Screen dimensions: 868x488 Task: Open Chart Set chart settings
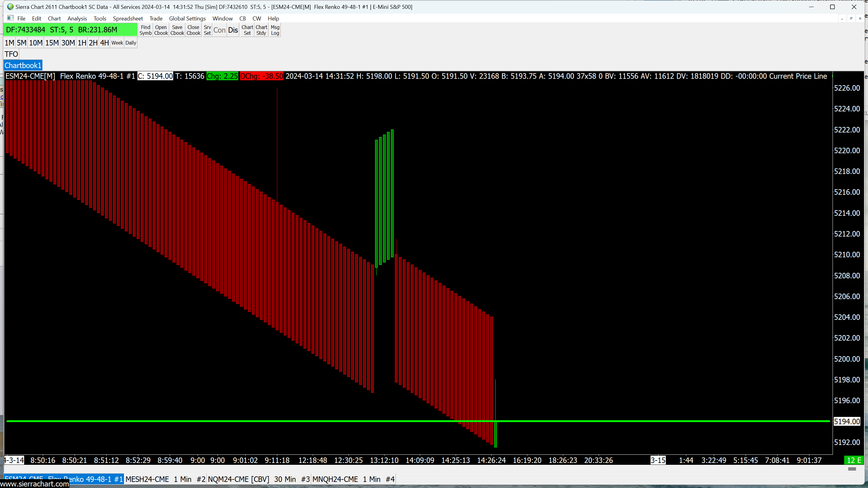(x=247, y=30)
